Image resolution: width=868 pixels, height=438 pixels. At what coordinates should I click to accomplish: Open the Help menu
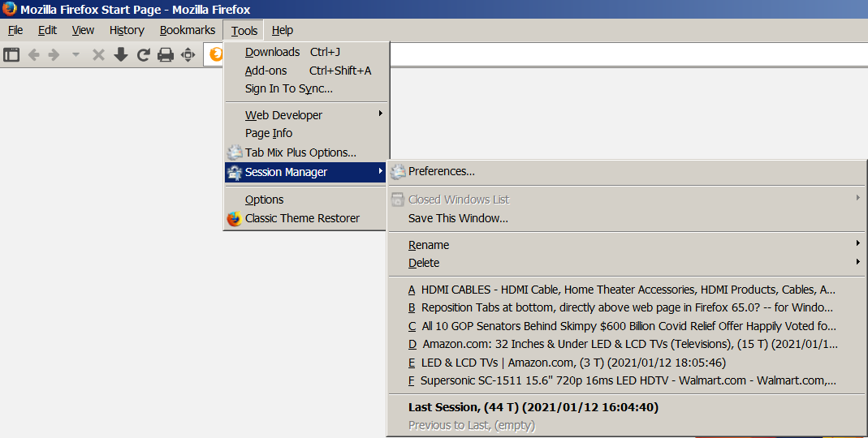(x=283, y=31)
